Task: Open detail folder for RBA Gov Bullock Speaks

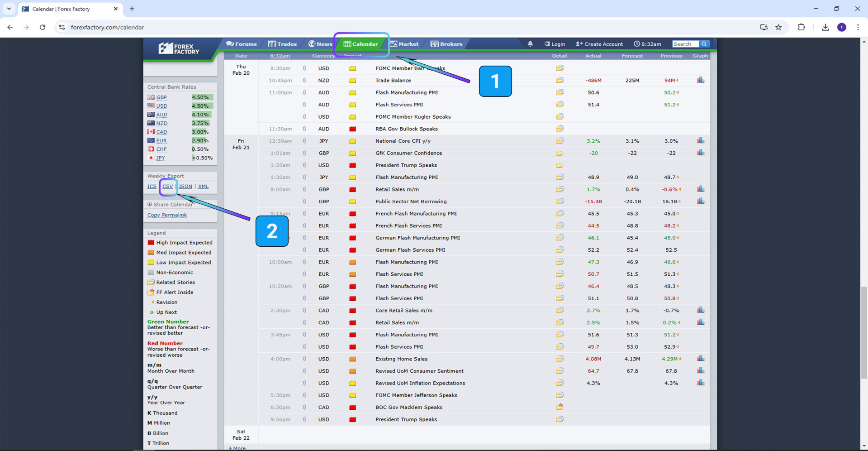Action: click(560, 129)
